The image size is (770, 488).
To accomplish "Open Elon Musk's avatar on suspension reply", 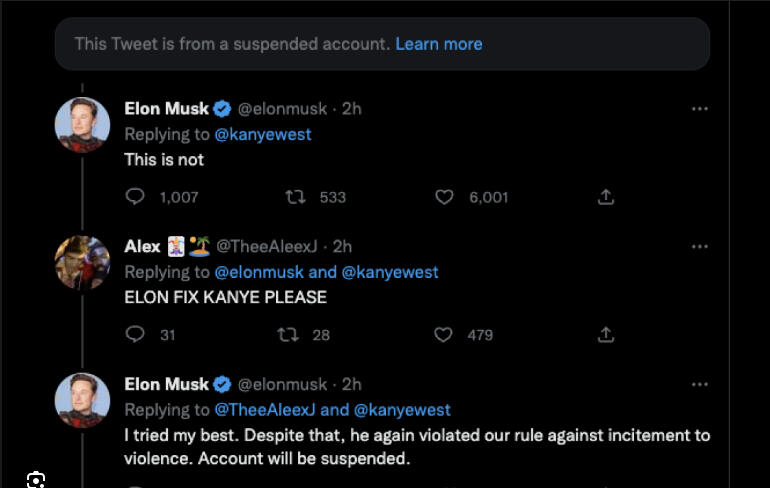I will pyautogui.click(x=82, y=400).
